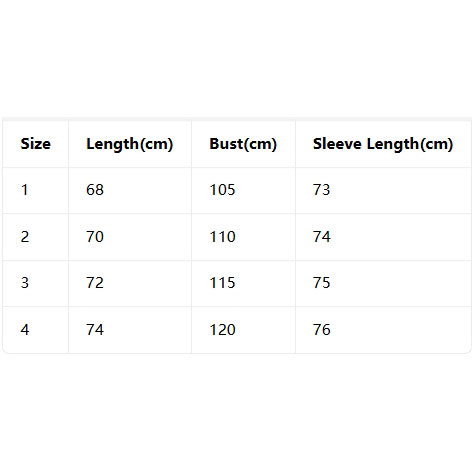The height and width of the screenshot is (474, 474).
Task: Click length value 72
Action: click(95, 283)
